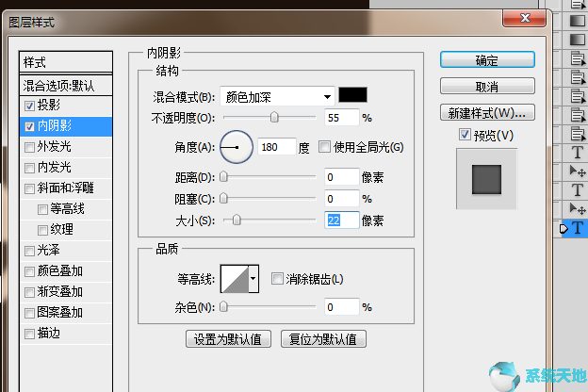
Task: Enable the 颜色叠加 (Color Overlay) checkbox
Action: pyautogui.click(x=29, y=271)
